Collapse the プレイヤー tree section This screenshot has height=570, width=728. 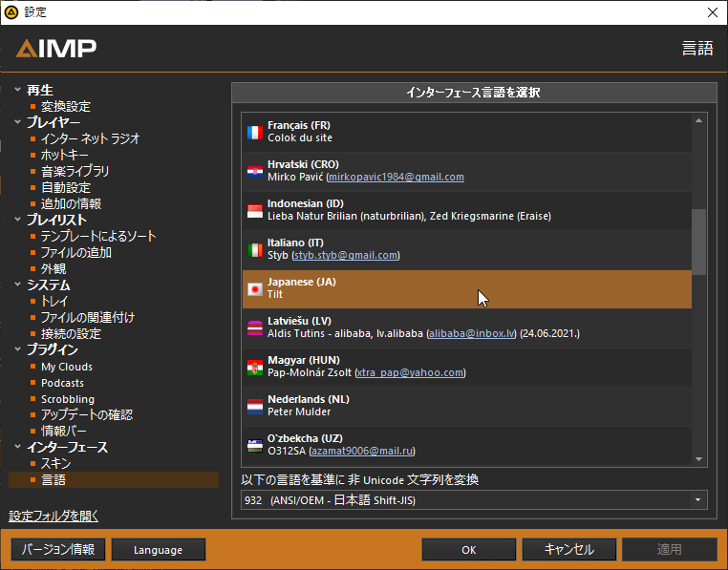(x=17, y=121)
